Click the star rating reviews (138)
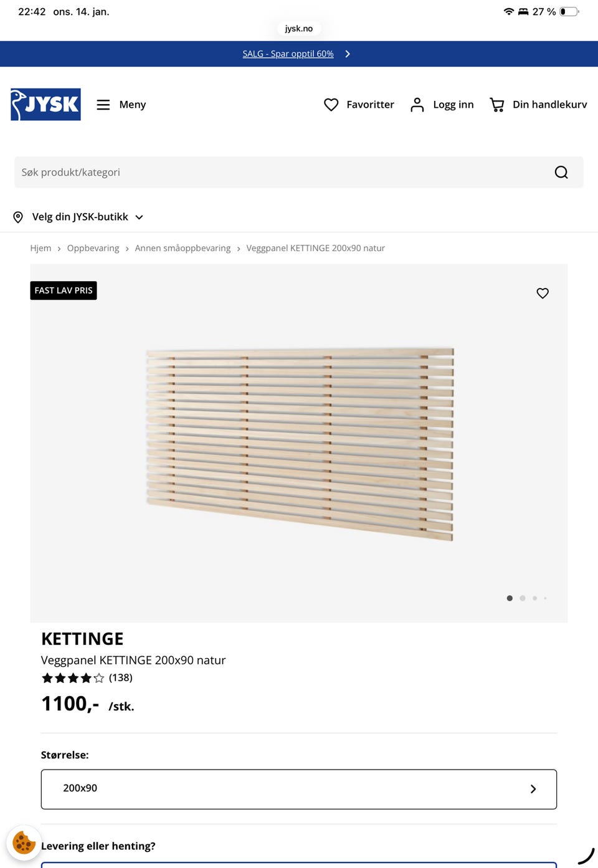598x868 pixels. click(x=87, y=678)
